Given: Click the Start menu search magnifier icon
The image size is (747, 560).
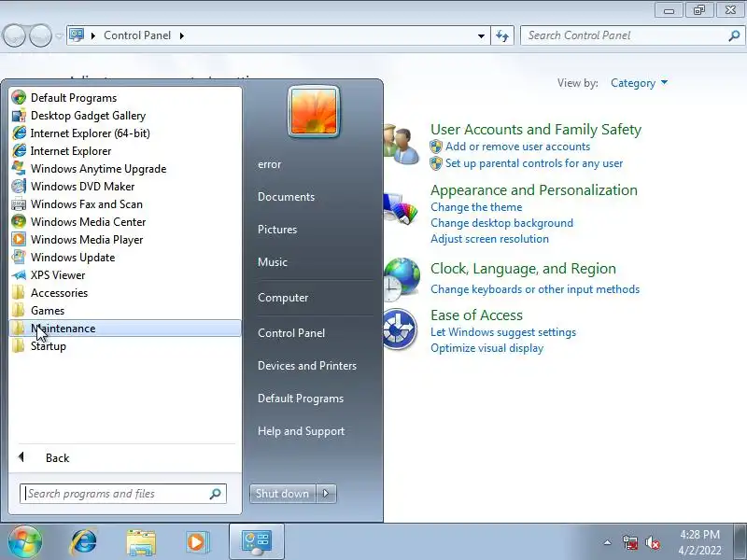Looking at the screenshot, I should point(216,494).
